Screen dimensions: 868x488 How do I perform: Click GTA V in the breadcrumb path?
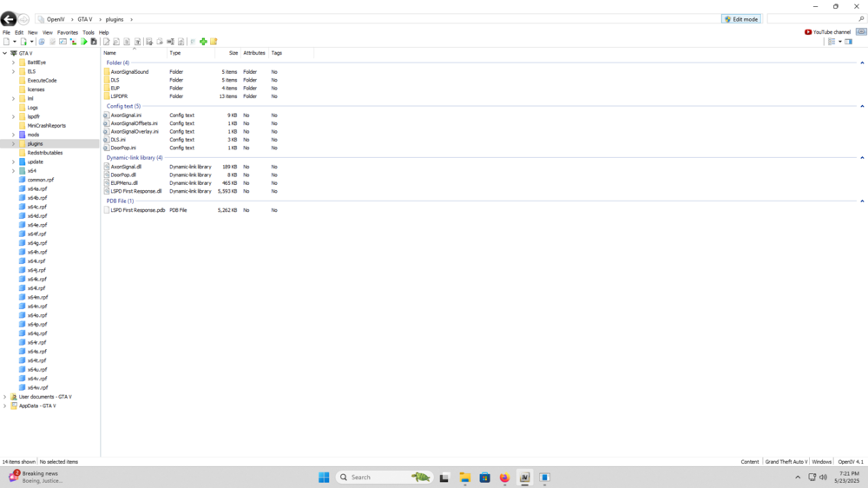[85, 19]
